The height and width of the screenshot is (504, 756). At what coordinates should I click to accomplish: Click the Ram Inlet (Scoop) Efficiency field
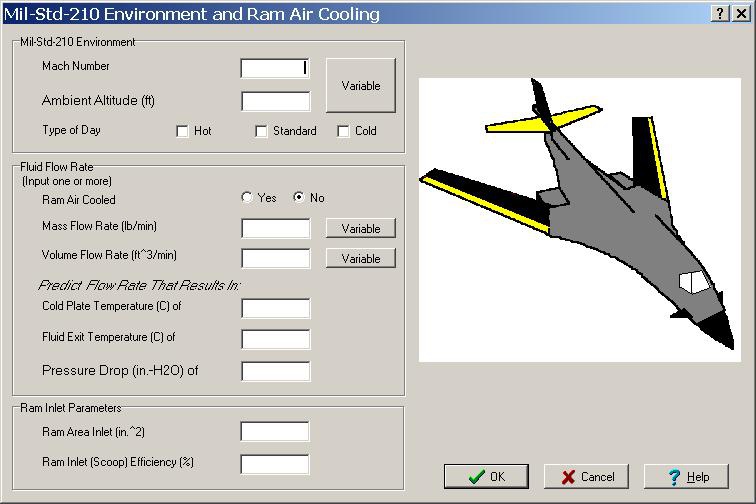point(275,464)
